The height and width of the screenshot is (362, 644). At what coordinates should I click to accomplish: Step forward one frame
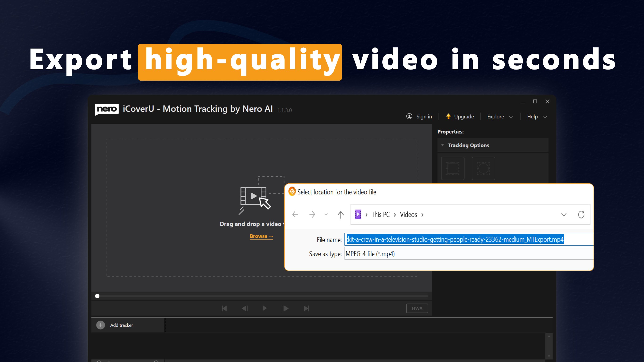(285, 309)
